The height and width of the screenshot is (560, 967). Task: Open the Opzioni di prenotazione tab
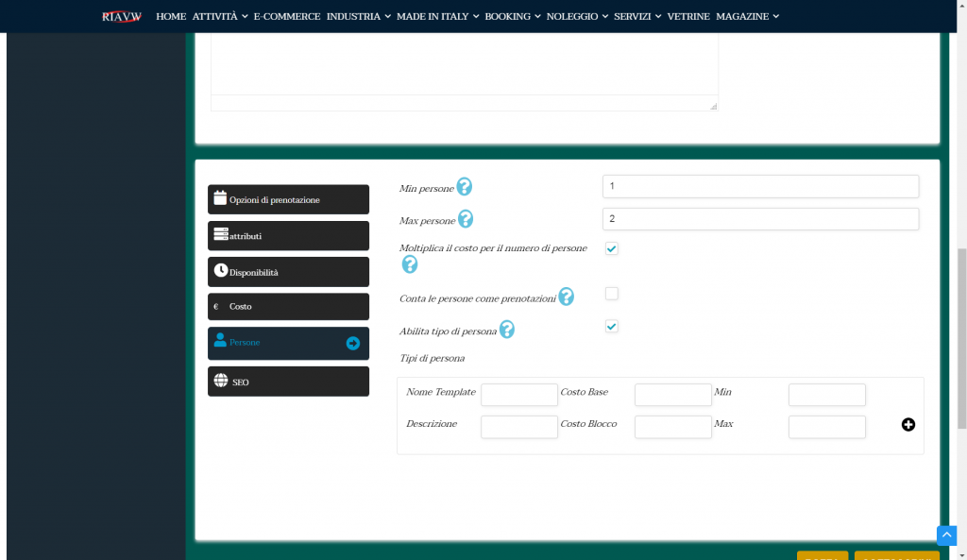pyautogui.click(x=288, y=199)
